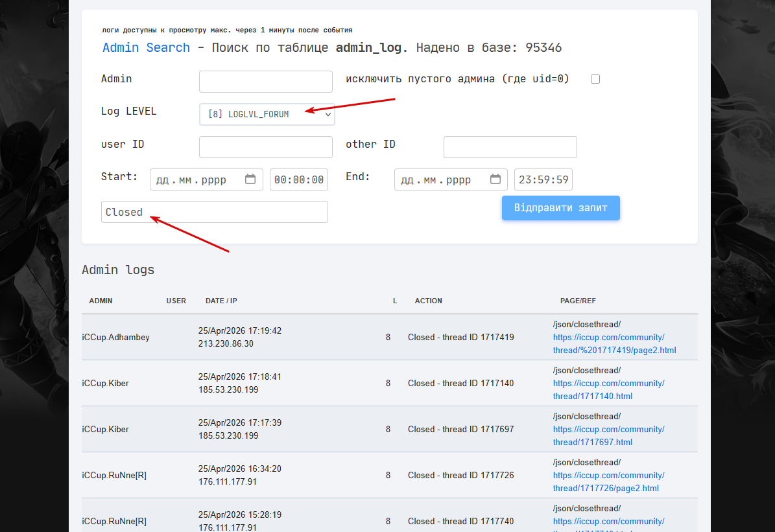Focus the other ID input field
The height and width of the screenshot is (532, 775).
tap(510, 147)
